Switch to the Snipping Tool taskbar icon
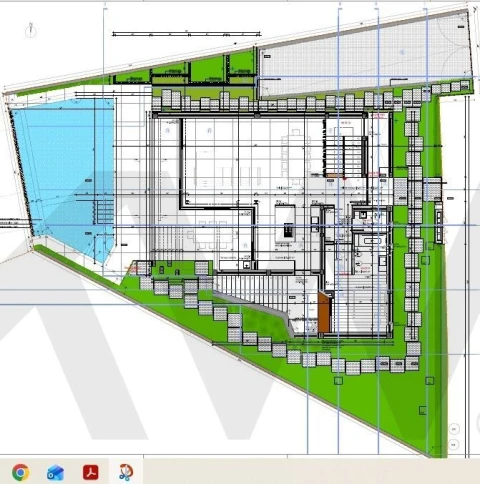 pos(126,472)
